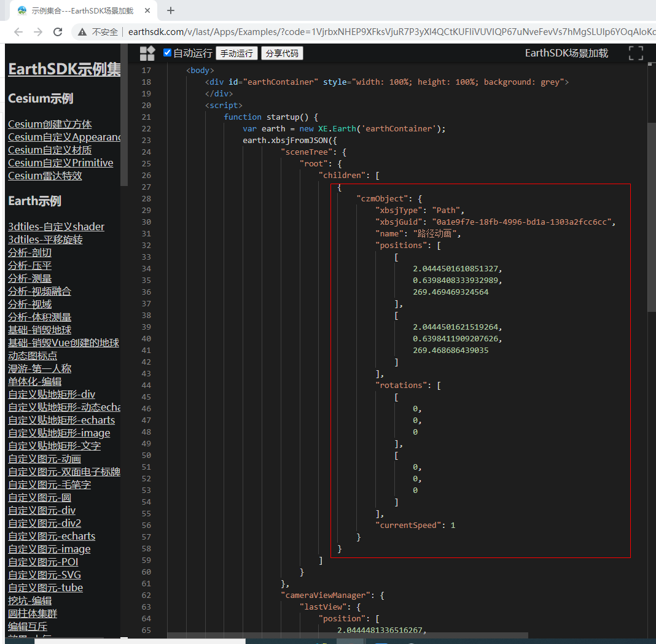The height and width of the screenshot is (644, 656).
Task: Open 自定义图元-image example
Action: click(49, 549)
